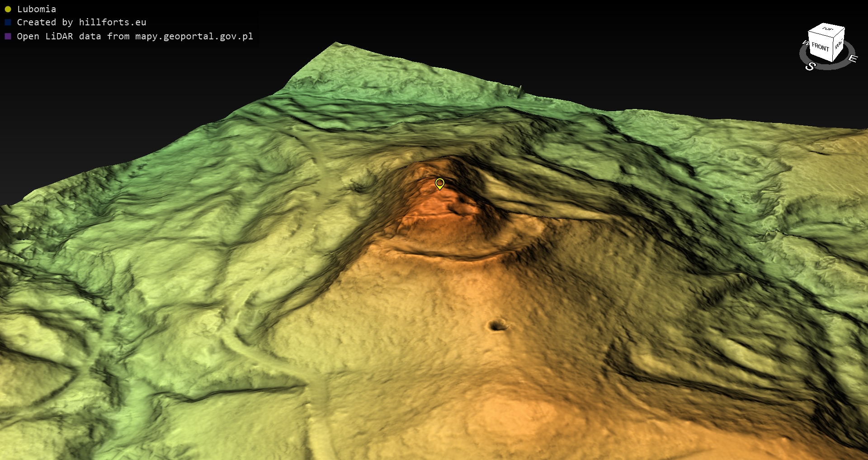Toggle the yellow circle legend marker for Lubomia
868x460 pixels.
click(x=8, y=9)
